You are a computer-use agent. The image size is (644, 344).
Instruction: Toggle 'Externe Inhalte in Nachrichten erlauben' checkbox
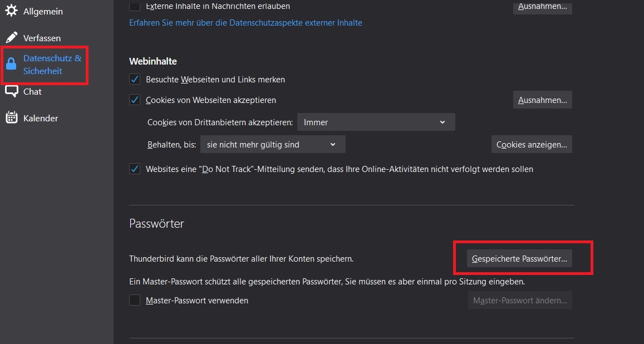(x=135, y=7)
